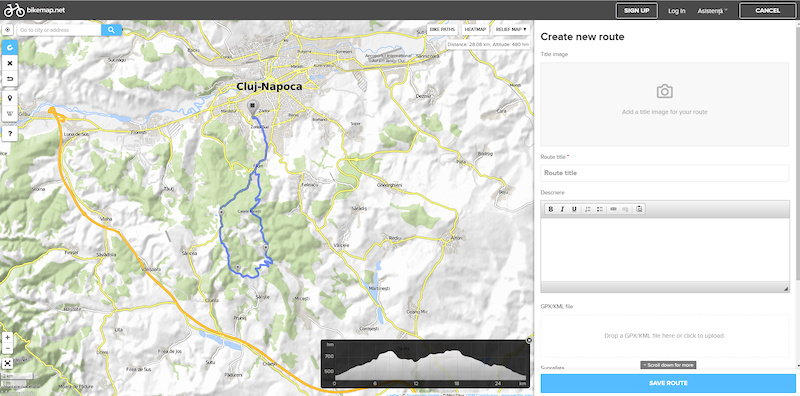Click the X clear route tool

(x=10, y=63)
